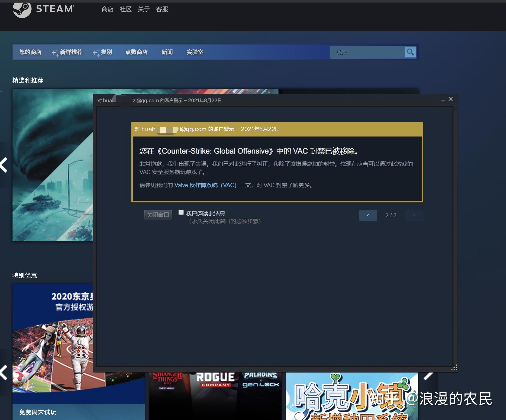Click the featured carousel left arrow
Screen dimensions: 506x420
click(x=4, y=165)
